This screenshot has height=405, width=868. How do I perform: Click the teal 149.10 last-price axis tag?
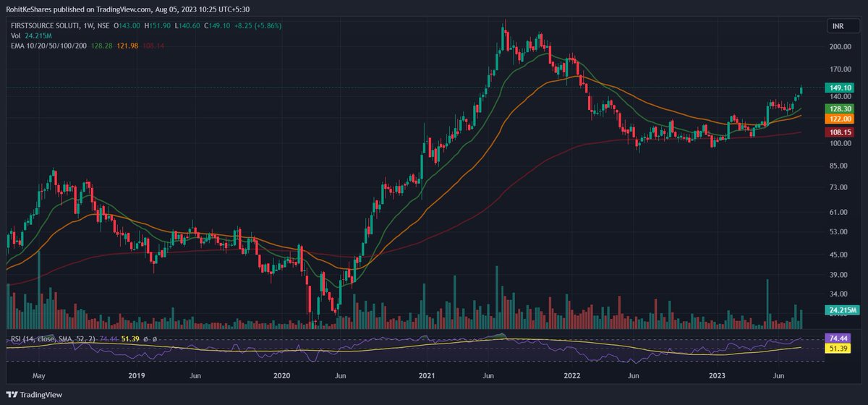841,88
